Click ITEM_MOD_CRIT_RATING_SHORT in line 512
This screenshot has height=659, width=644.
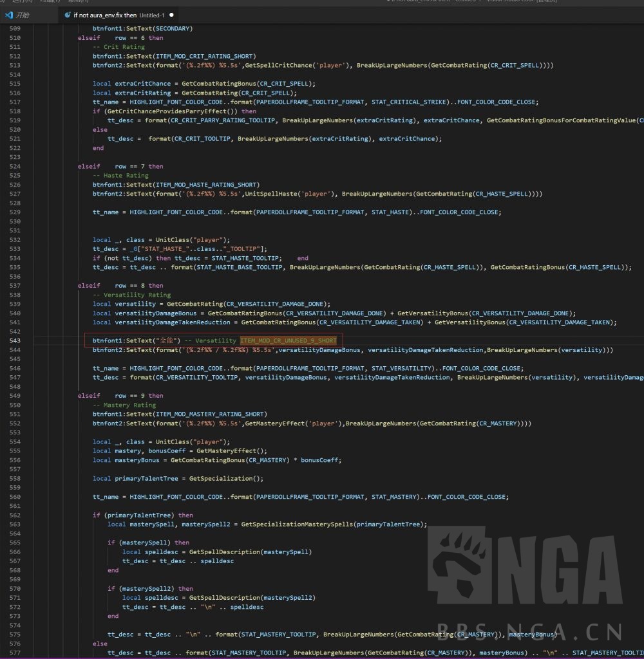(204, 57)
